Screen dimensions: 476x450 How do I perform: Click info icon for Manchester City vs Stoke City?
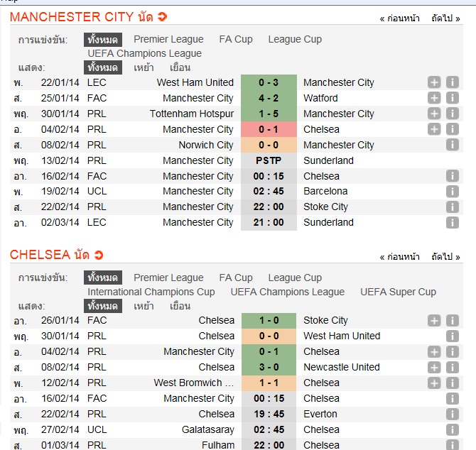click(453, 207)
